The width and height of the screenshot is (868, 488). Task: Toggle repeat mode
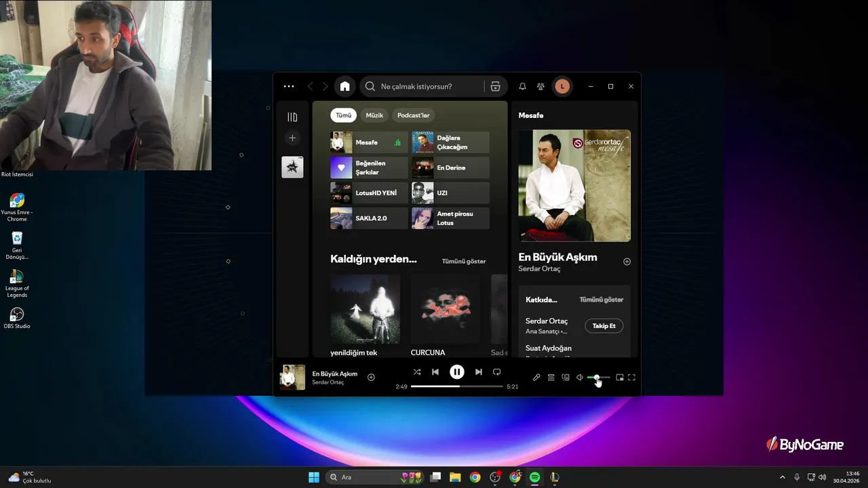[497, 372]
